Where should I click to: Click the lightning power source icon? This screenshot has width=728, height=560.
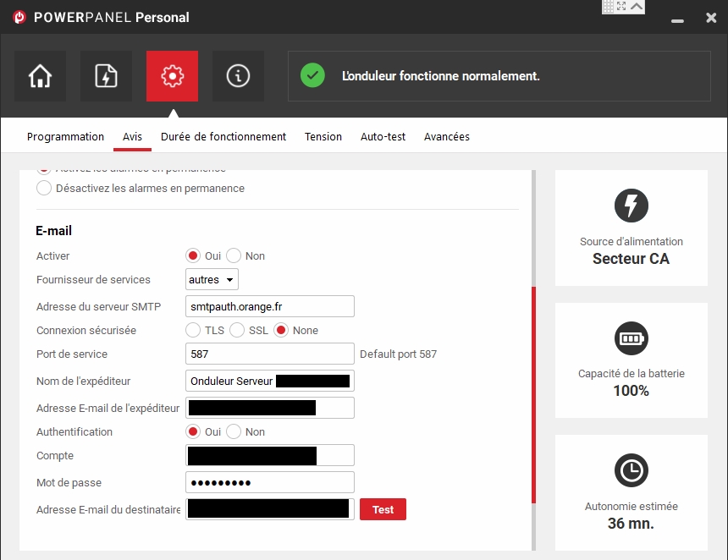coord(631,206)
